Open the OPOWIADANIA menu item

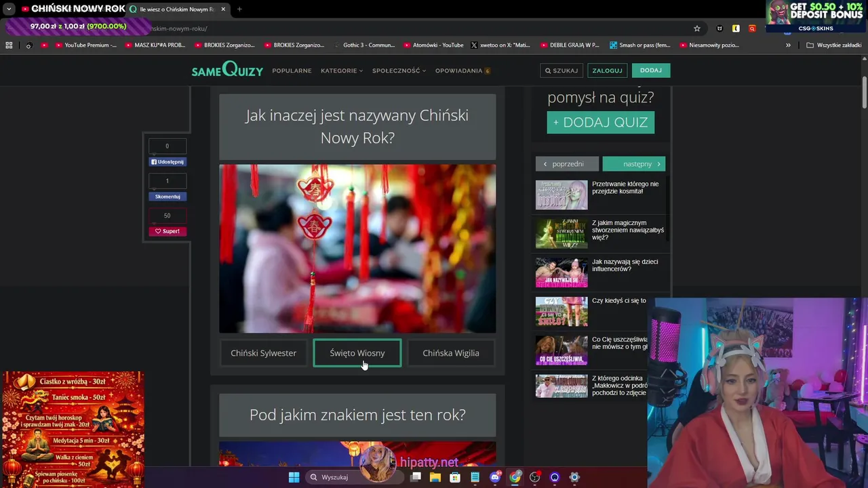[x=462, y=70]
